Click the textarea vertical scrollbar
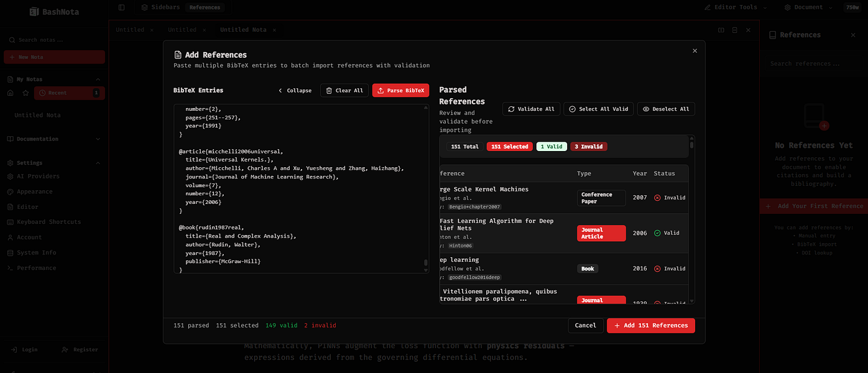This screenshot has height=373, width=868. point(426,264)
